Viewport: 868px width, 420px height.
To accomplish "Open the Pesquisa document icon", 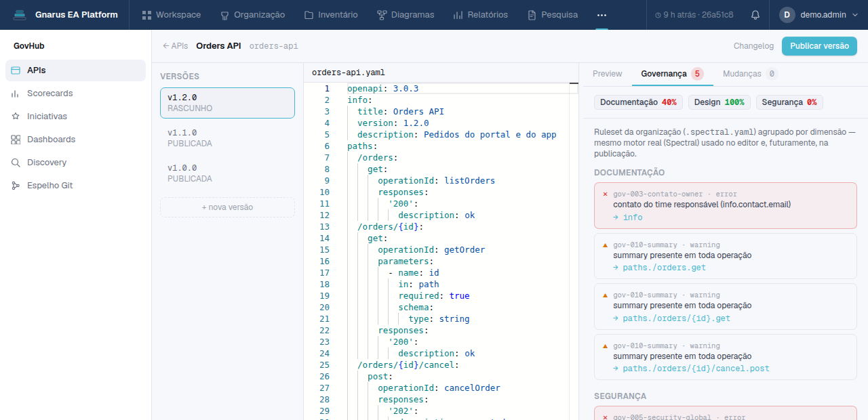I will 532,15.
